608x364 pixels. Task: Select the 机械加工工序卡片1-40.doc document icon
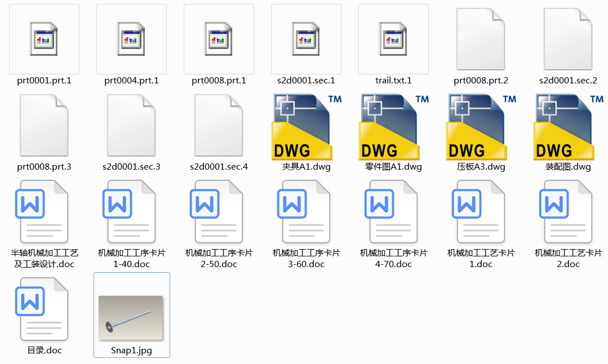tap(129, 212)
